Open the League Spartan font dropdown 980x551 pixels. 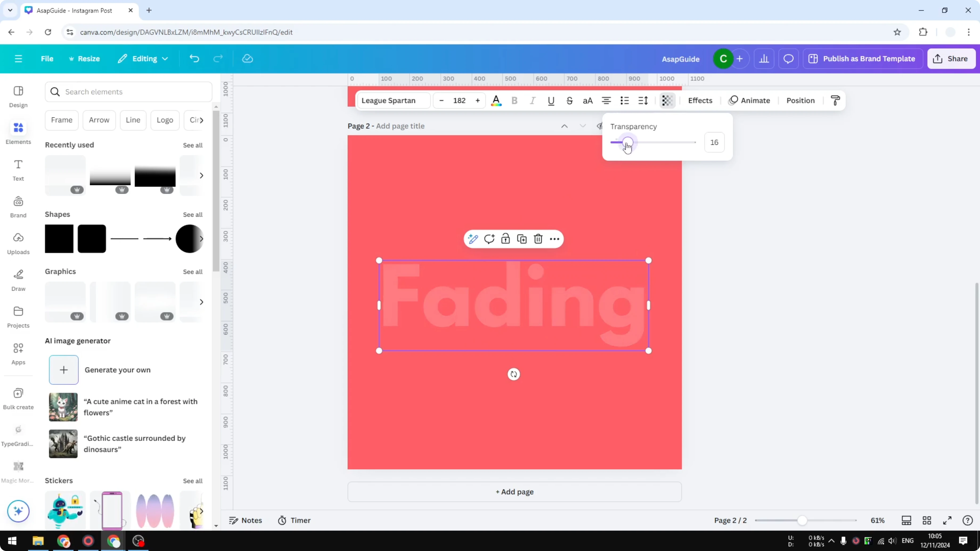coord(393,100)
